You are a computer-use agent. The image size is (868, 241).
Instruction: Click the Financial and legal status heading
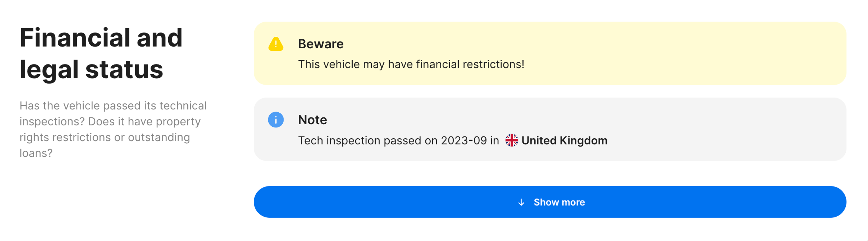tap(101, 53)
